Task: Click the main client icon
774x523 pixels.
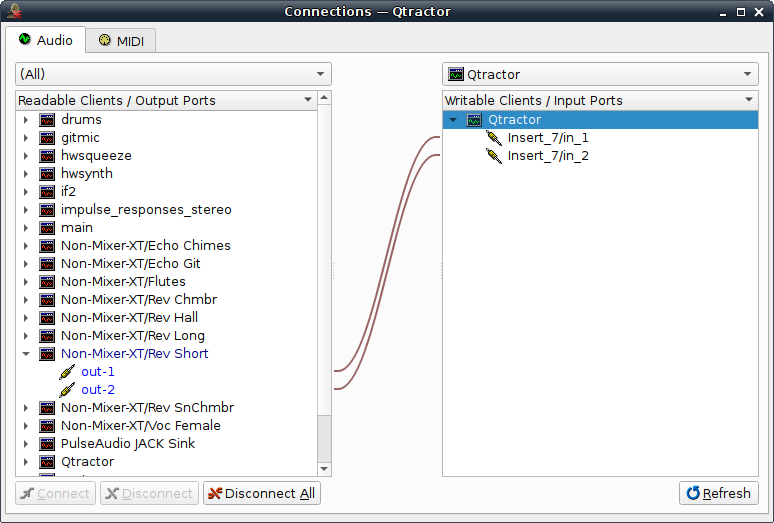Action: point(47,228)
